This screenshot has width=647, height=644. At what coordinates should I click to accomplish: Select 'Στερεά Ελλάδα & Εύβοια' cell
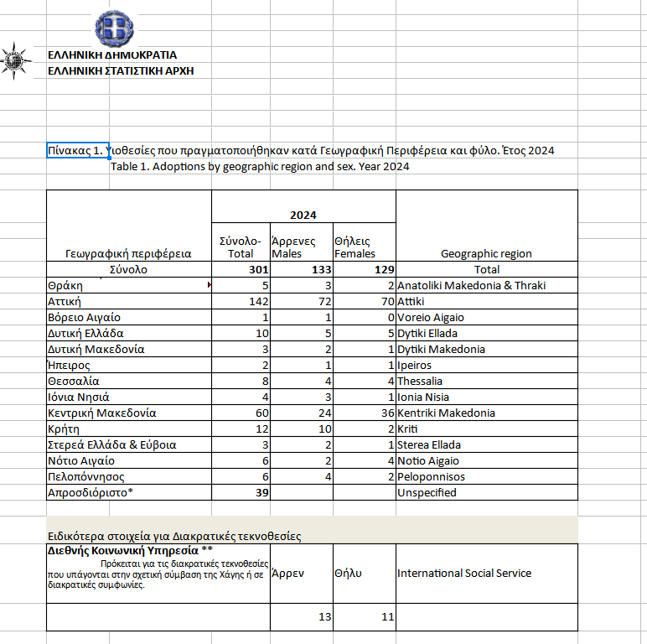[129, 444]
